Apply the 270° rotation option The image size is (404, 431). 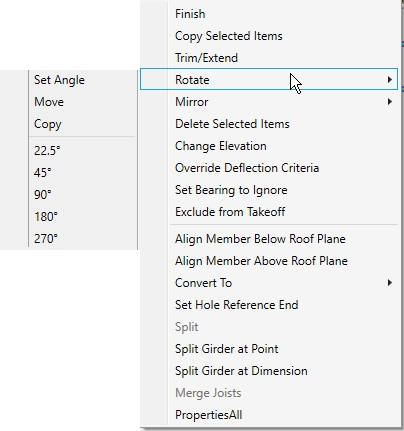click(x=46, y=239)
